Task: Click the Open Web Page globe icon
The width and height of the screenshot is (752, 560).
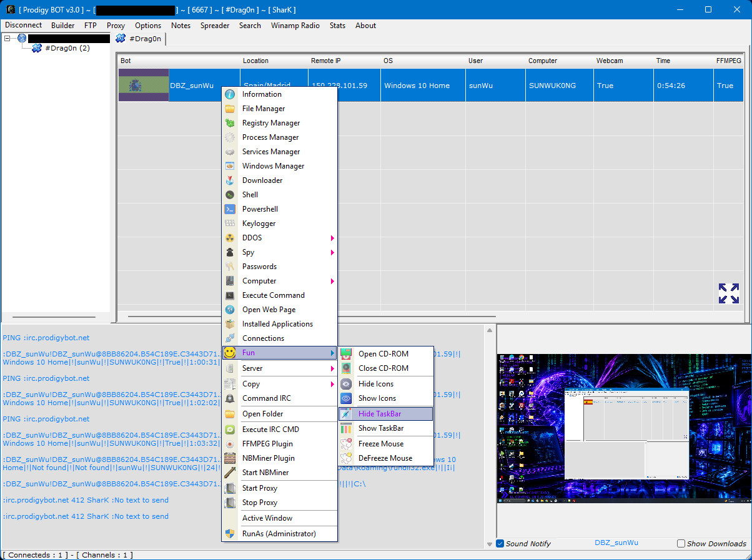Action: coord(230,310)
